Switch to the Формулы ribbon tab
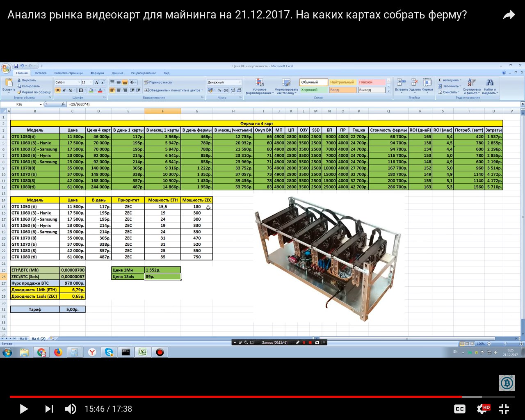525x420 pixels. 97,73
